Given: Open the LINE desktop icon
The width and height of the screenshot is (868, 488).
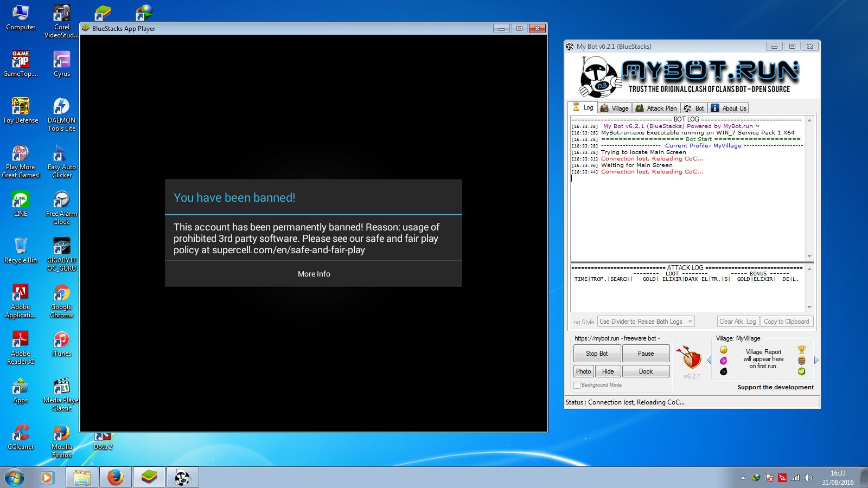Looking at the screenshot, I should point(21,204).
